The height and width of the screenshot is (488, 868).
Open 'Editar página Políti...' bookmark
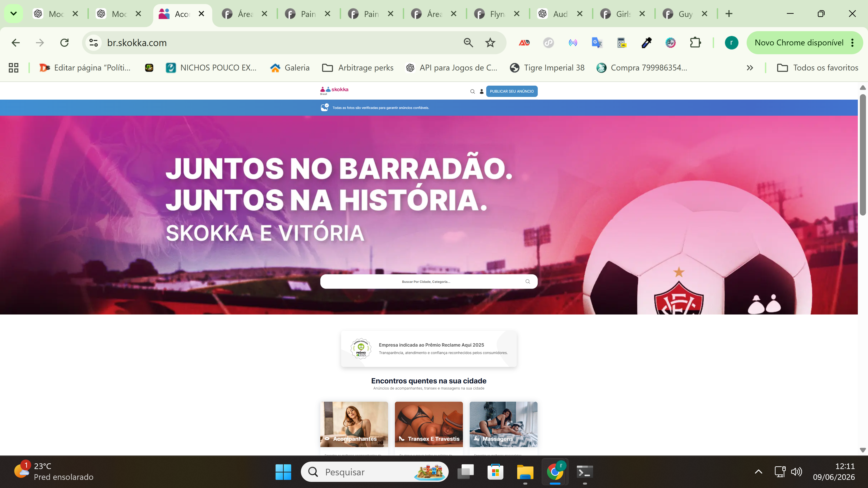click(85, 68)
